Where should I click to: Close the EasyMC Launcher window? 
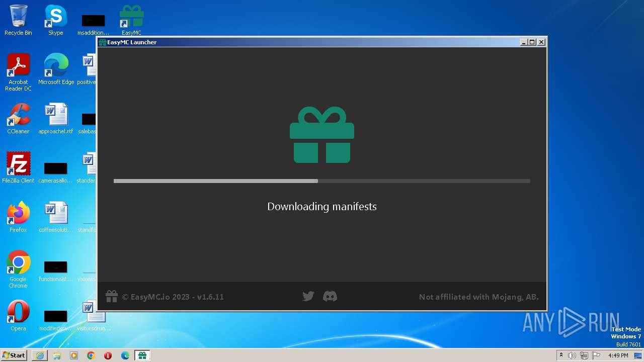pos(541,42)
